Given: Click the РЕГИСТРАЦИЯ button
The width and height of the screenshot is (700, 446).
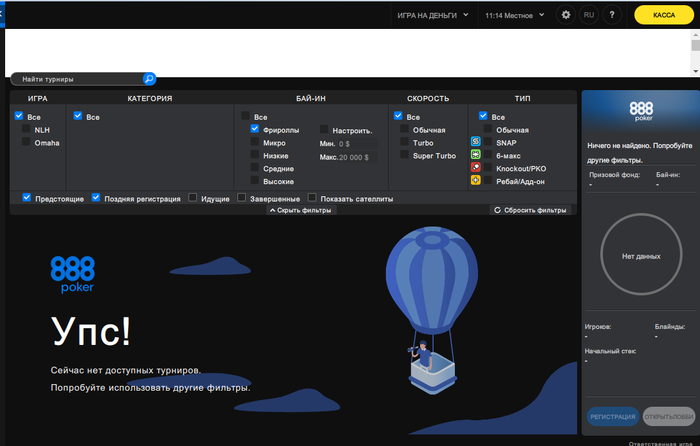Looking at the screenshot, I should click(x=612, y=417).
